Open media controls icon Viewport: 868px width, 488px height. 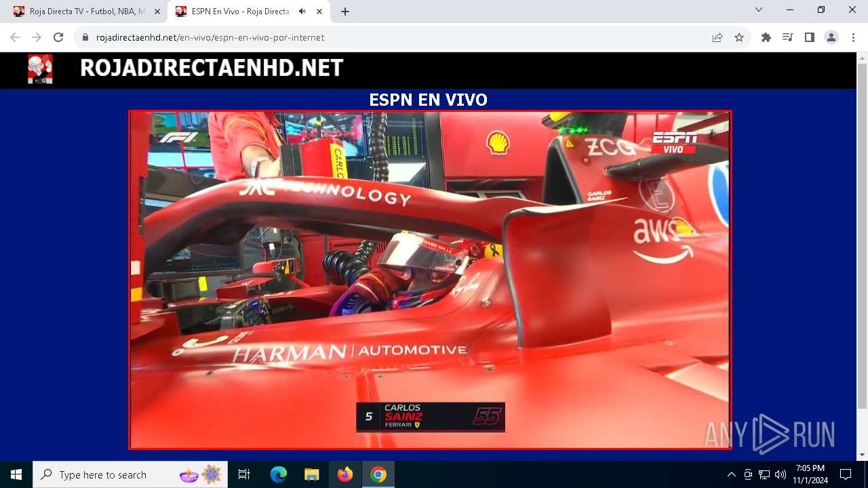787,37
